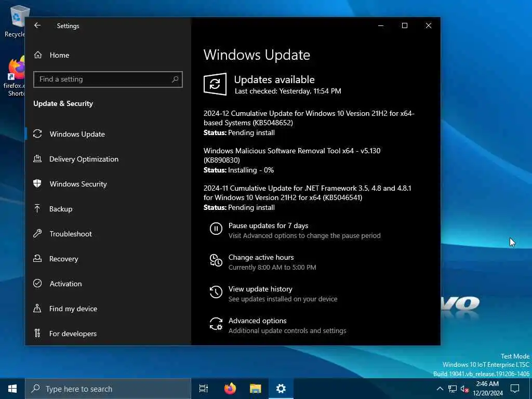Click the Update & Security heading
The width and height of the screenshot is (532, 399).
(63, 103)
